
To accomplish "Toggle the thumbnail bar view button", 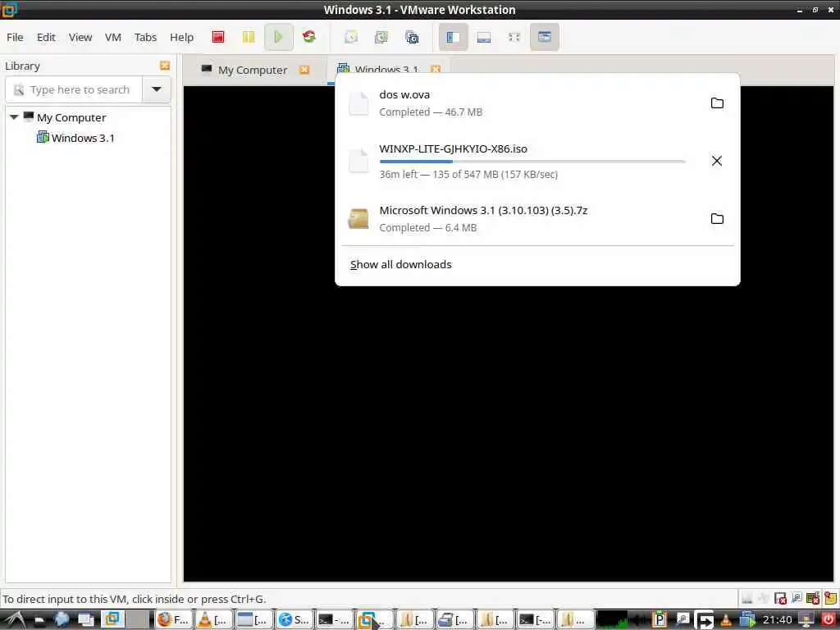I will (484, 37).
